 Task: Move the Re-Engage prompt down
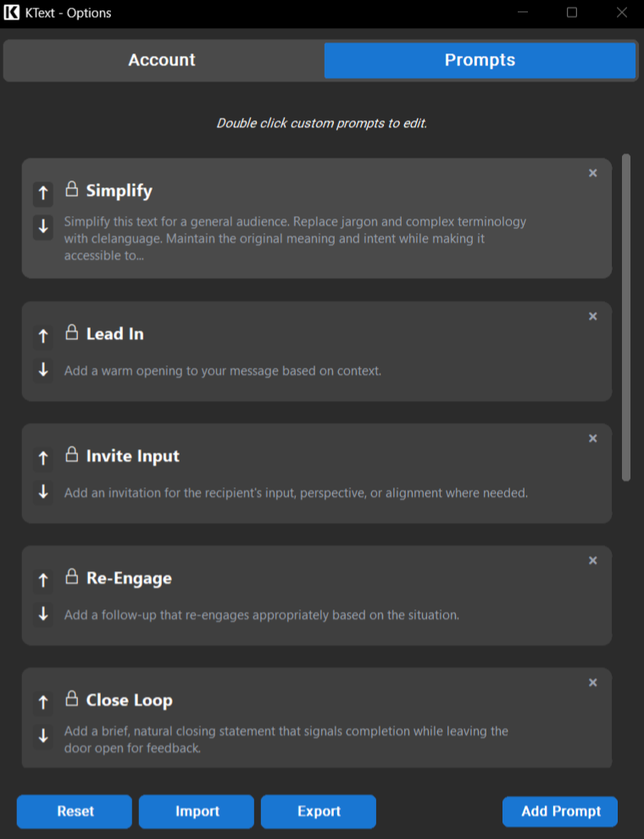(x=42, y=614)
